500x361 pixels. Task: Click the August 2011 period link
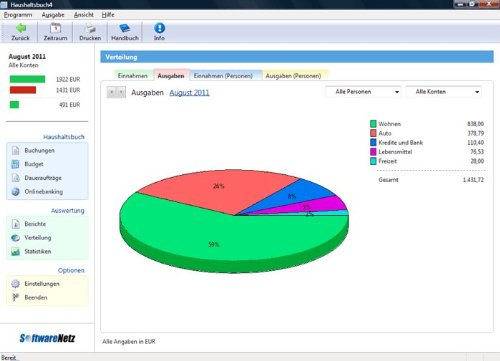(x=189, y=93)
